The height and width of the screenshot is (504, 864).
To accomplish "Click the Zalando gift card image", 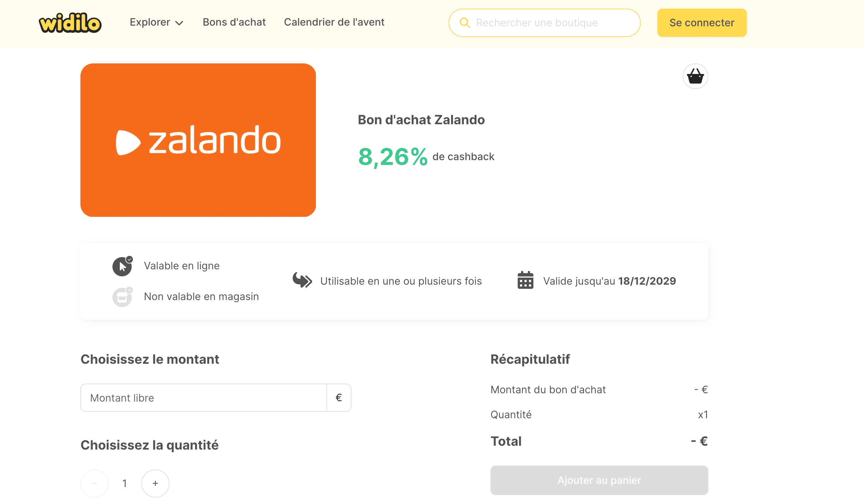I will [198, 140].
